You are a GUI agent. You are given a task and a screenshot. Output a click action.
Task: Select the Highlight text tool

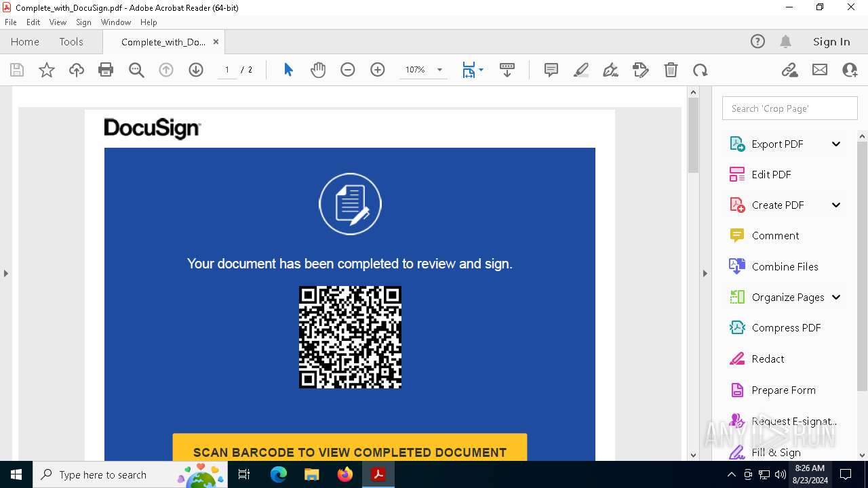point(581,70)
